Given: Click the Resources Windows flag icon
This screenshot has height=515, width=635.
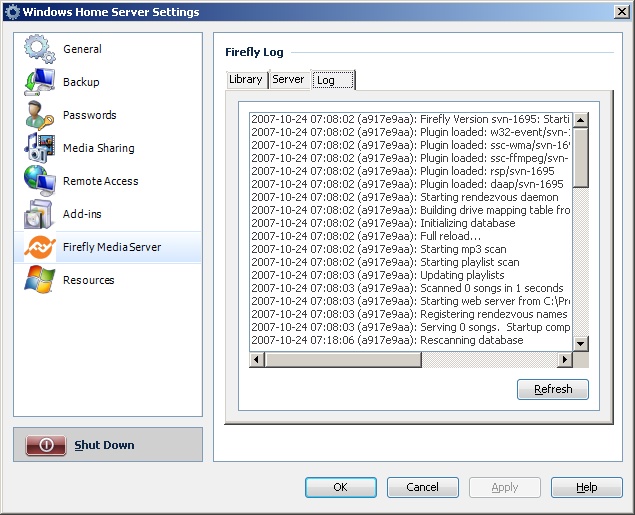Looking at the screenshot, I should click(39, 280).
